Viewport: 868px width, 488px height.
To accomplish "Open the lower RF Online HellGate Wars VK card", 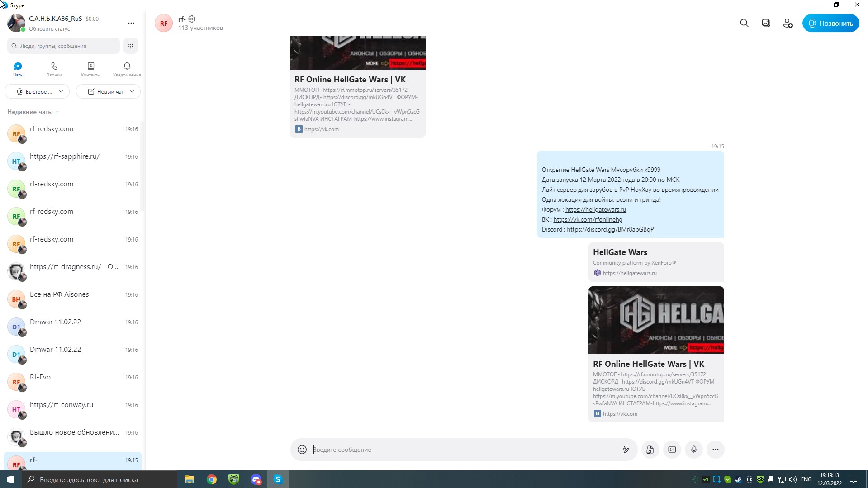I will point(656,354).
